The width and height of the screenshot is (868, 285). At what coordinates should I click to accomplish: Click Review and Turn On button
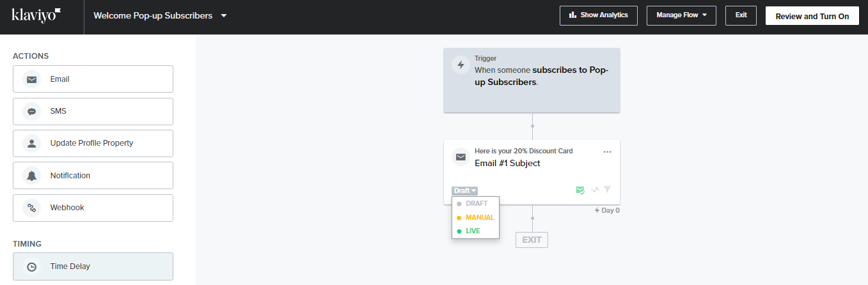pyautogui.click(x=812, y=16)
